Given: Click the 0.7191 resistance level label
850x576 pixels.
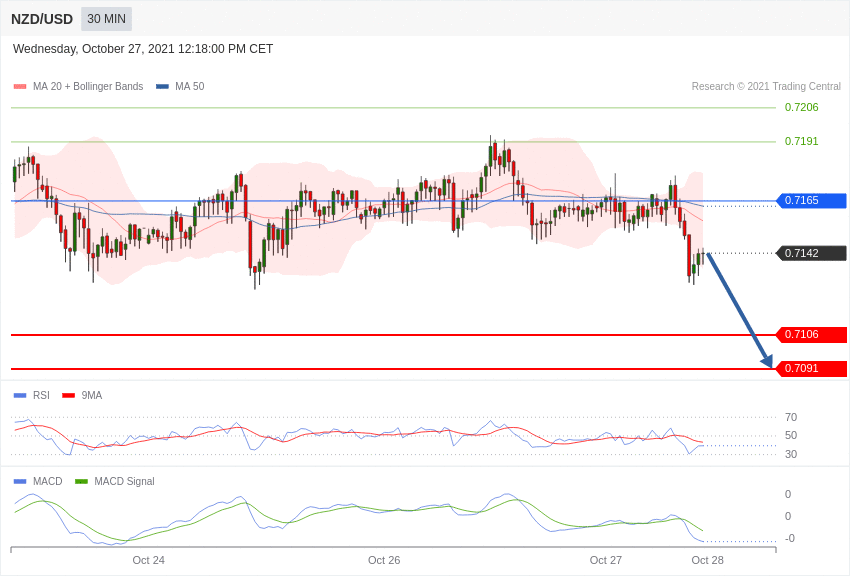Looking at the screenshot, I should 801,141.
